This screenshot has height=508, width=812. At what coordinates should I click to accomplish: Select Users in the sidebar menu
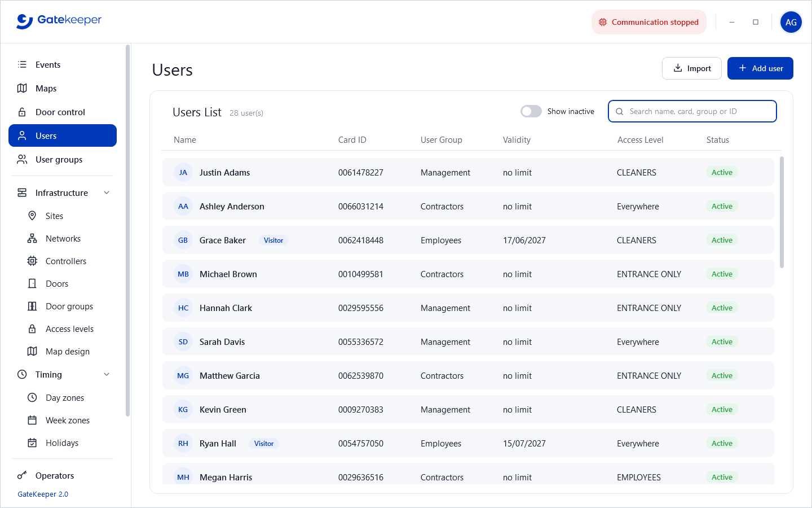[63, 135]
